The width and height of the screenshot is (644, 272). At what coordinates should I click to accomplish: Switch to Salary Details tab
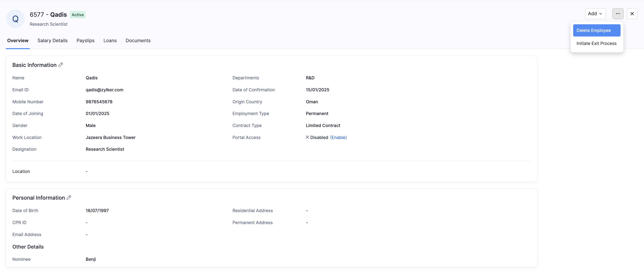pos(52,40)
